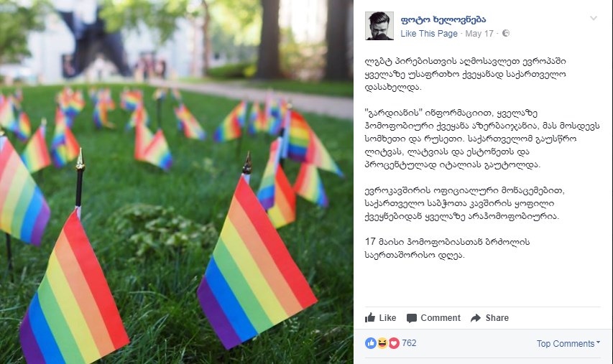
Task: Click the Share arrow icon
Action: 476,318
